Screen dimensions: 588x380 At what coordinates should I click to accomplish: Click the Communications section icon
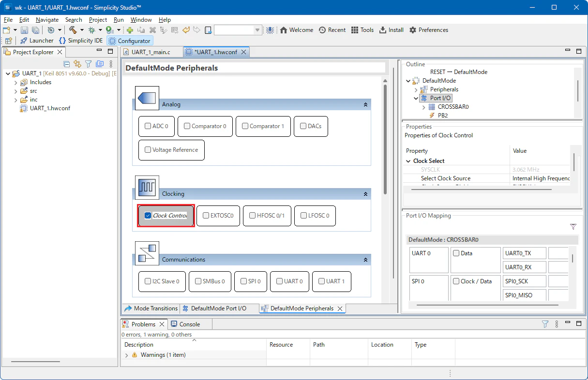pos(147,253)
